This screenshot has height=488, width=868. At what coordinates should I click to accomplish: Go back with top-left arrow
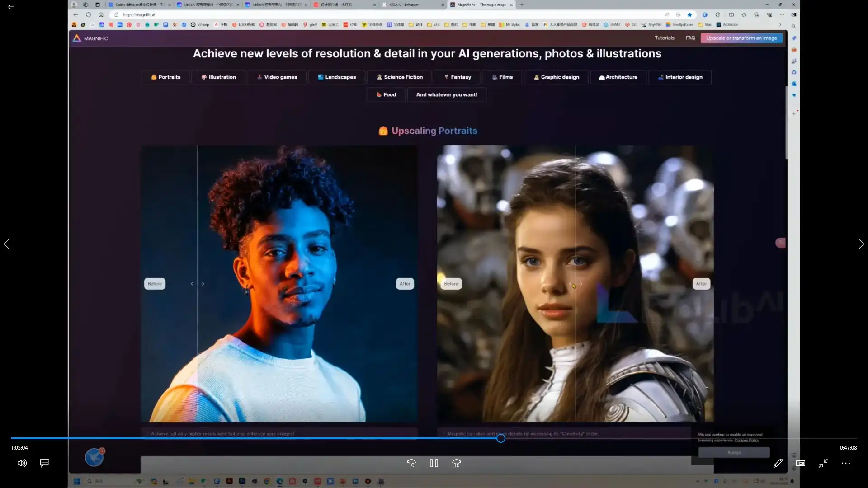pyautogui.click(x=11, y=7)
